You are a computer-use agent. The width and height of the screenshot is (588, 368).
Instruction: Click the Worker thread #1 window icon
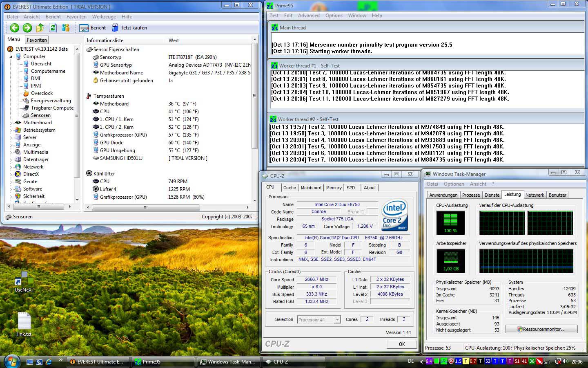coord(274,65)
